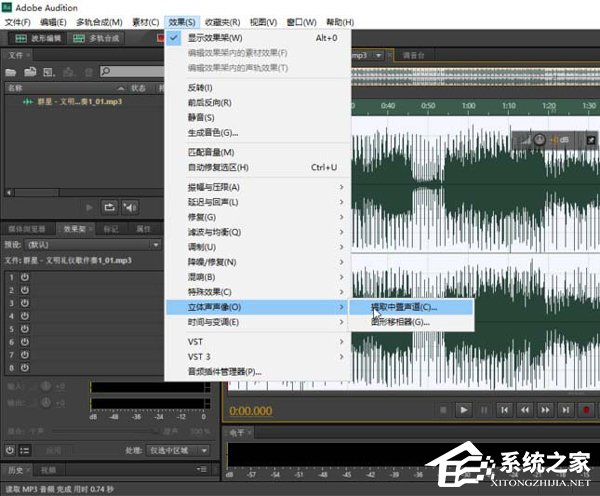Toggle power for effects rack slot 4
The width and height of the screenshot is (600, 496).
(24, 315)
